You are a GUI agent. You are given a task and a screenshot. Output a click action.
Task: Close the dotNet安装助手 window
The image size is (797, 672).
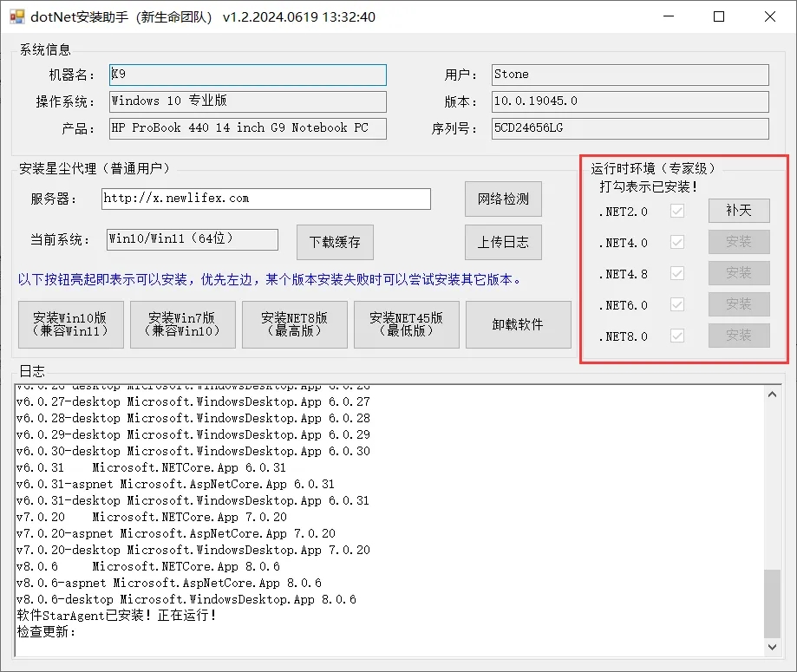[770, 16]
